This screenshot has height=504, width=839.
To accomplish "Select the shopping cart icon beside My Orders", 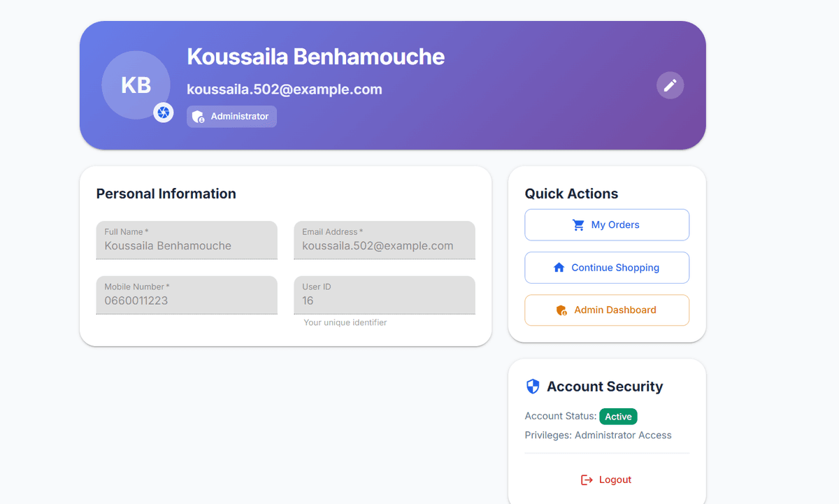I will tap(578, 224).
